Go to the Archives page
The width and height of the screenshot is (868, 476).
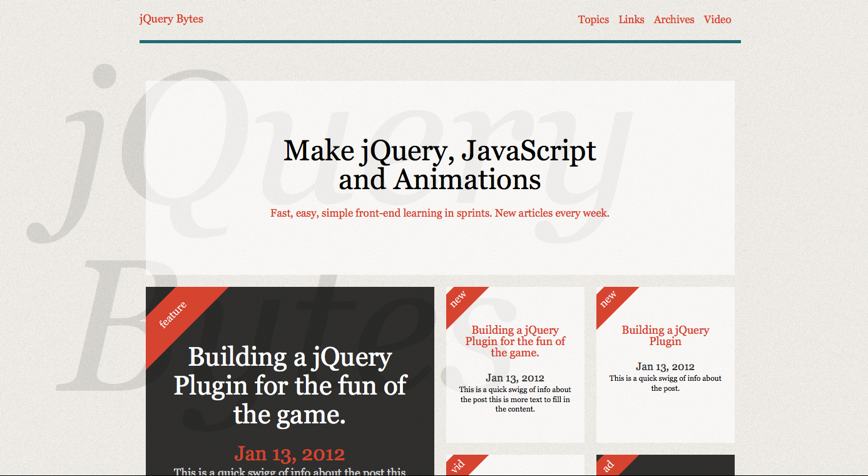(x=674, y=19)
